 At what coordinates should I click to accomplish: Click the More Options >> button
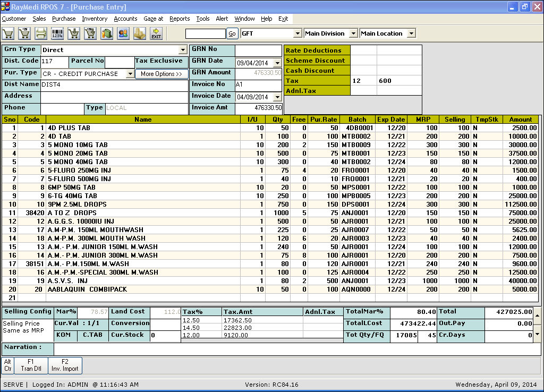(x=161, y=74)
